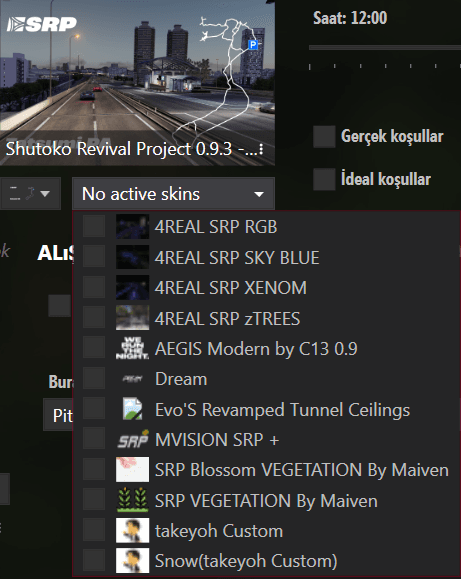Click the takeyoh Custom avatar icon
The height and width of the screenshot is (579, 461).
(x=132, y=530)
